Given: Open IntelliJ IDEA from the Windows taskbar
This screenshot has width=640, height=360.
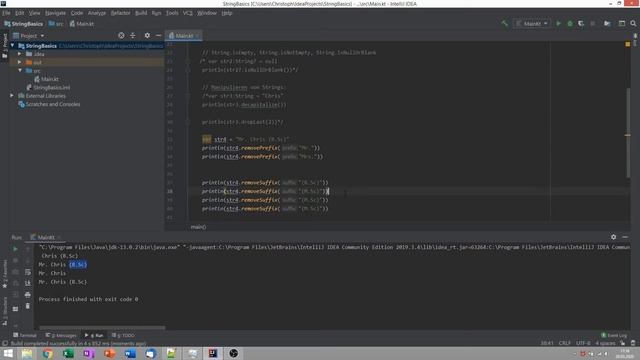Looking at the screenshot, I should pos(213,353).
